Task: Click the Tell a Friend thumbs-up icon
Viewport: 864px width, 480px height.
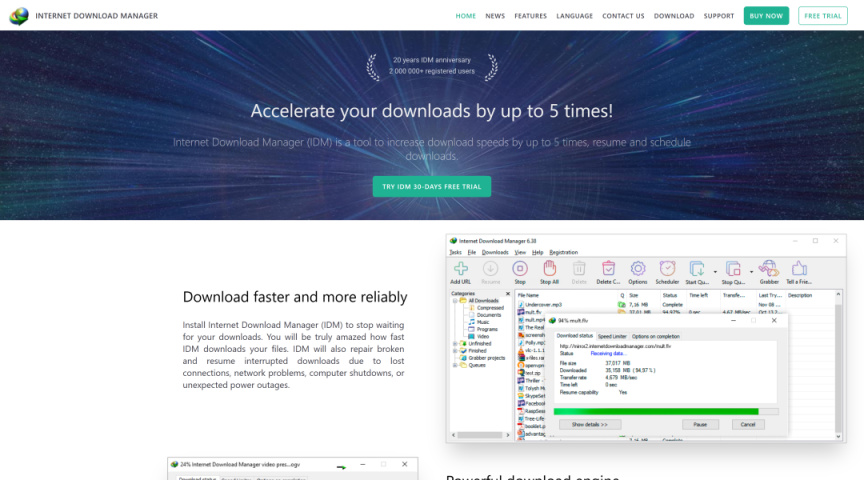Action: pyautogui.click(x=799, y=269)
